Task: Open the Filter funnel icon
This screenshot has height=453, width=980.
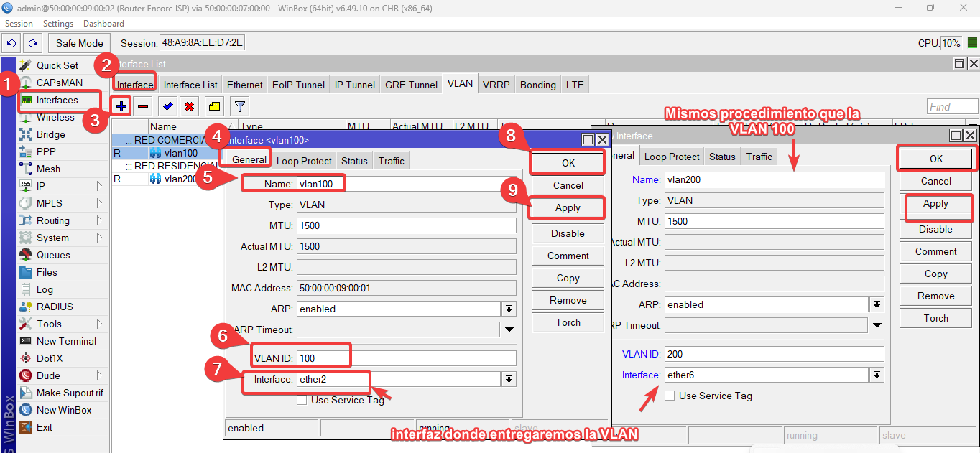Action: coord(239,107)
